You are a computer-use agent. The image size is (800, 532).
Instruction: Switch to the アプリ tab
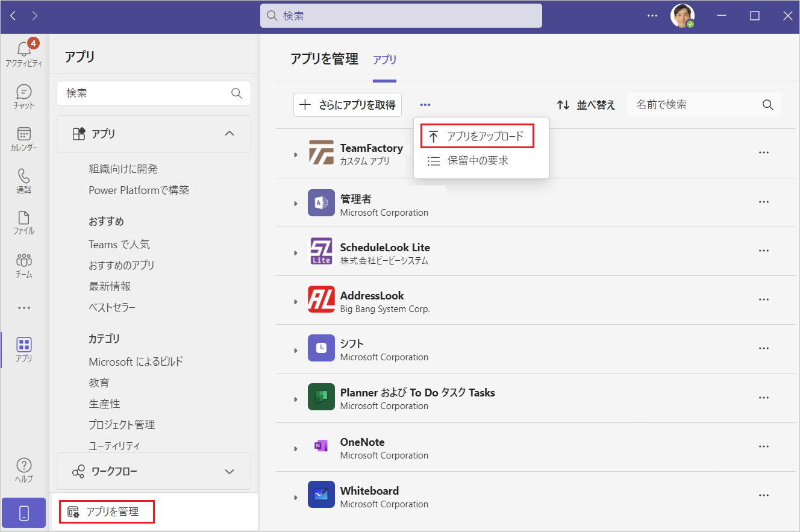pyautogui.click(x=384, y=60)
